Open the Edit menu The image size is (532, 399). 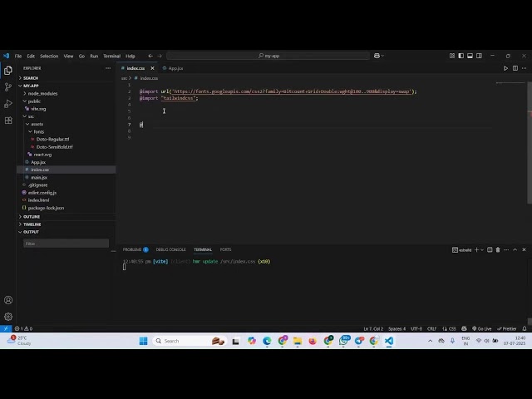click(x=31, y=56)
